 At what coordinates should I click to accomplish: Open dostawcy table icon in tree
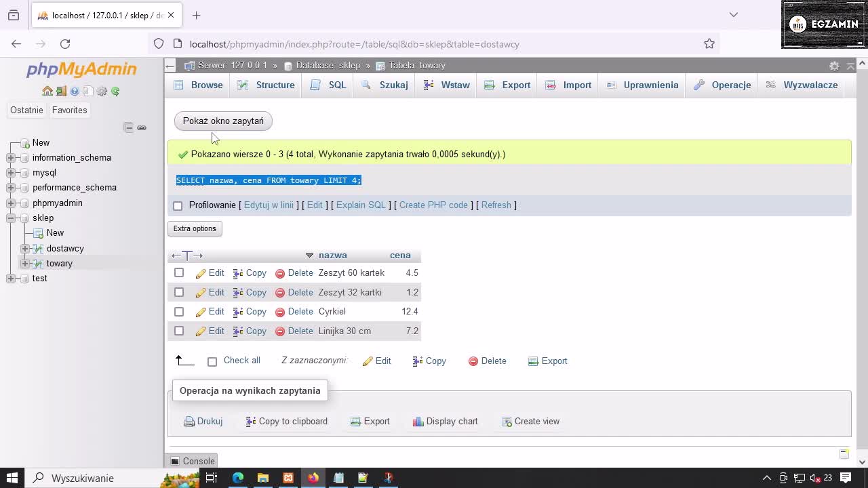click(x=39, y=249)
